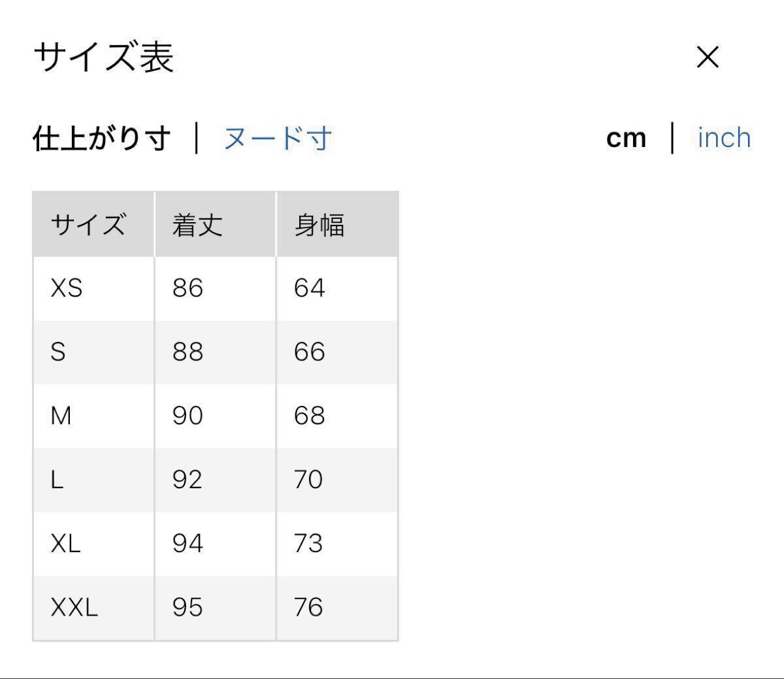Select the cm unit option
The height and width of the screenshot is (679, 784).
tap(626, 138)
